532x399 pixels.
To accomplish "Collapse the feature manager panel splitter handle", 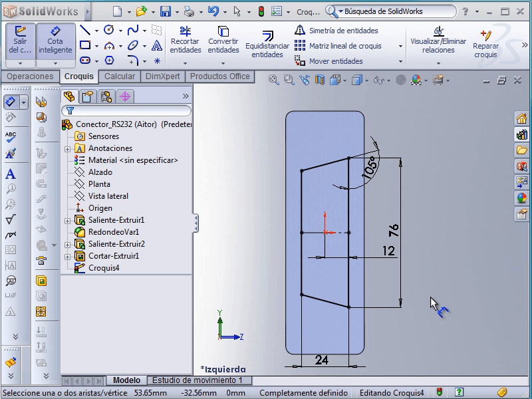I will click(x=196, y=223).
